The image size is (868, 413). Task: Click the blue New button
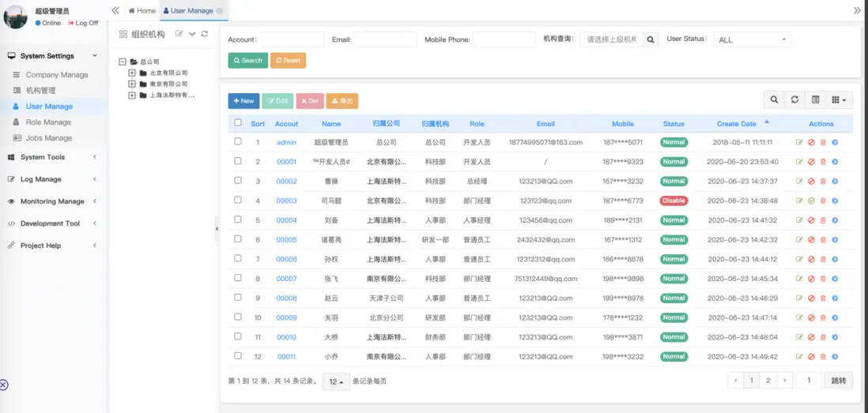pyautogui.click(x=243, y=101)
